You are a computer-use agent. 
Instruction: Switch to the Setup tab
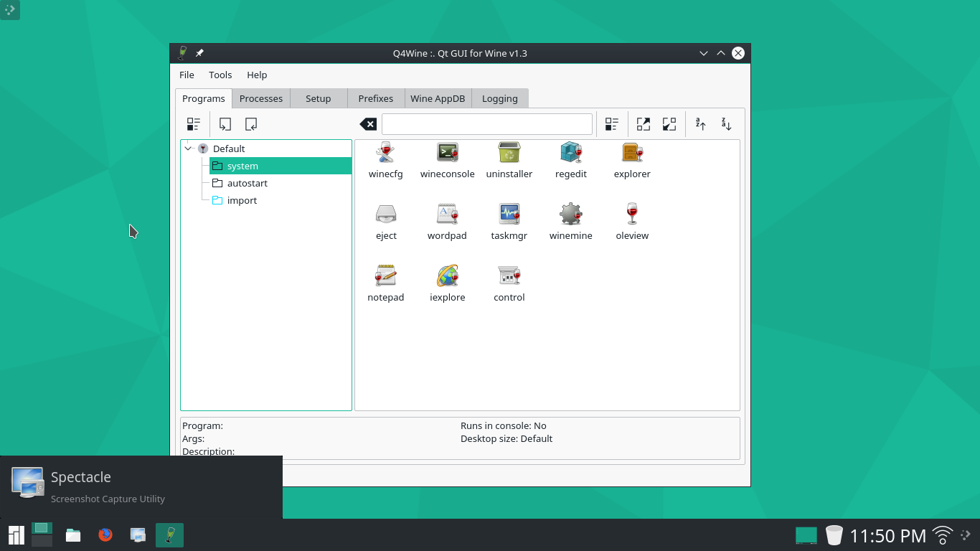coord(319,98)
